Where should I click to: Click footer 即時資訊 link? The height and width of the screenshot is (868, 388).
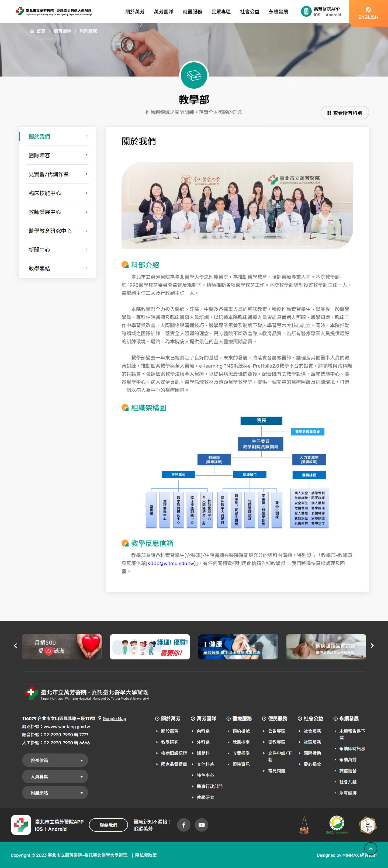tap(241, 764)
